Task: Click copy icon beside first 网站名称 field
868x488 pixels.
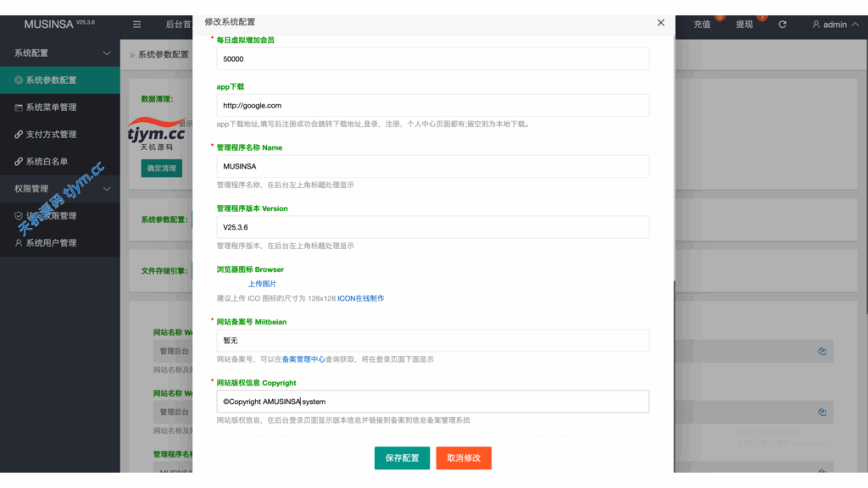Action: [x=821, y=351]
